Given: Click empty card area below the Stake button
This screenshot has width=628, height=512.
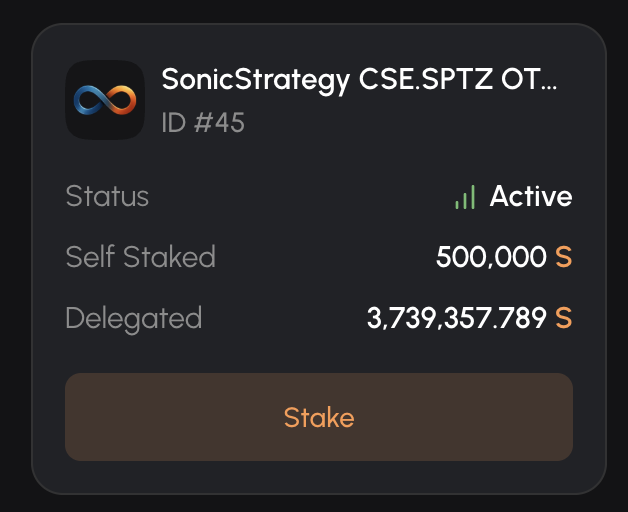Looking at the screenshot, I should [318, 476].
